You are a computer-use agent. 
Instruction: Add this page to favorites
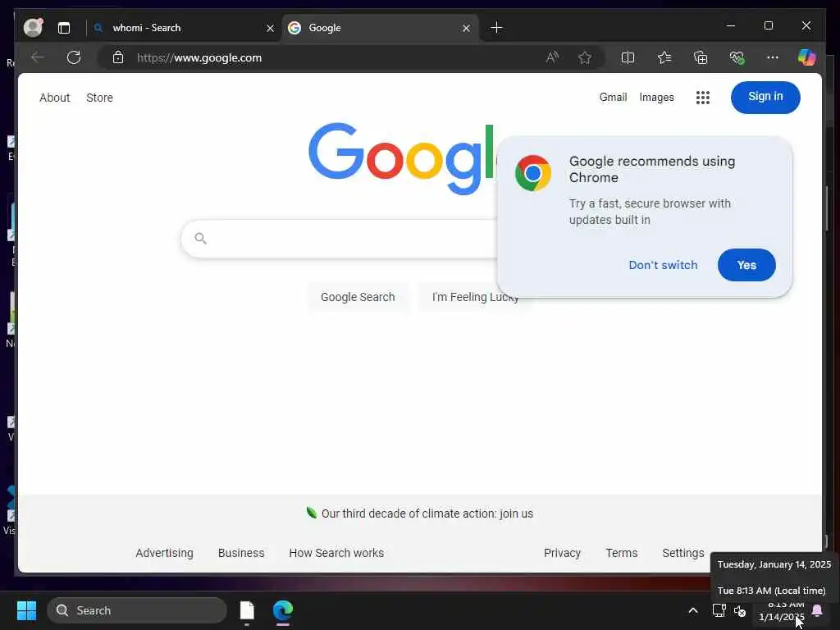pos(584,57)
